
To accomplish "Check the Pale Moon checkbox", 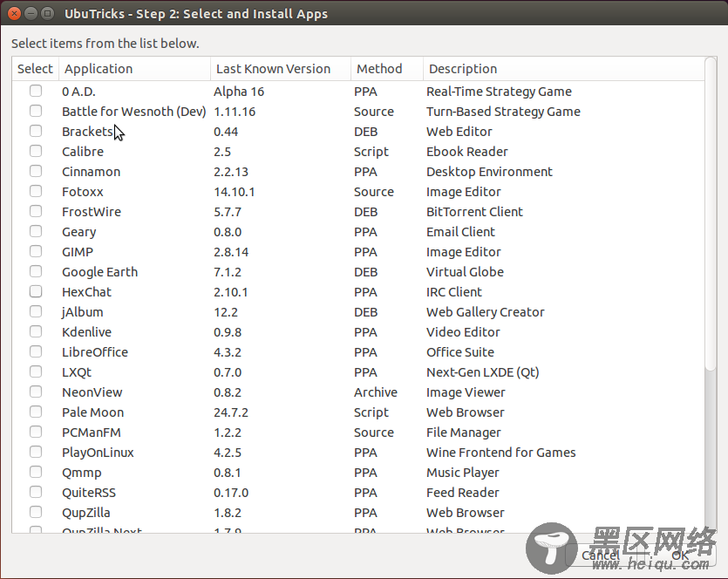I will pyautogui.click(x=36, y=412).
